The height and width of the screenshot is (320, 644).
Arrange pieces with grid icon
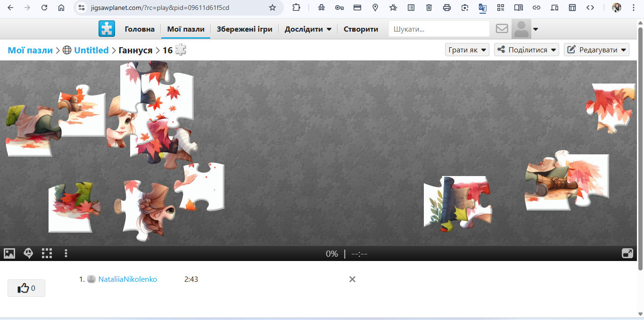tap(47, 253)
